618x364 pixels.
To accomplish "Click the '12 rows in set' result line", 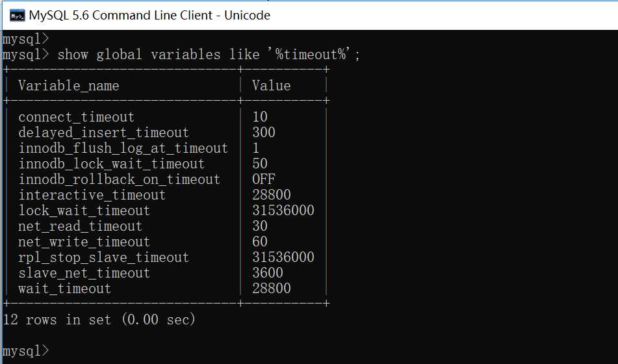I will click(x=99, y=319).
